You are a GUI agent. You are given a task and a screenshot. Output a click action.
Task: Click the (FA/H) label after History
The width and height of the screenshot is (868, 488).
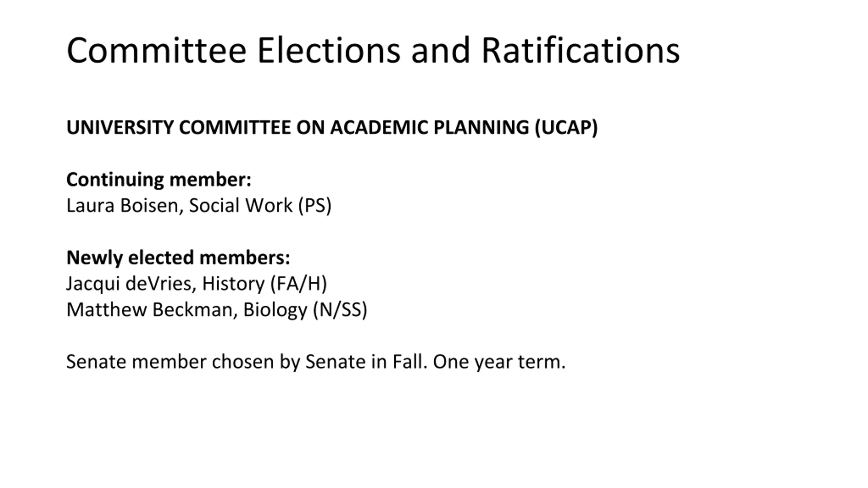tap(299, 284)
